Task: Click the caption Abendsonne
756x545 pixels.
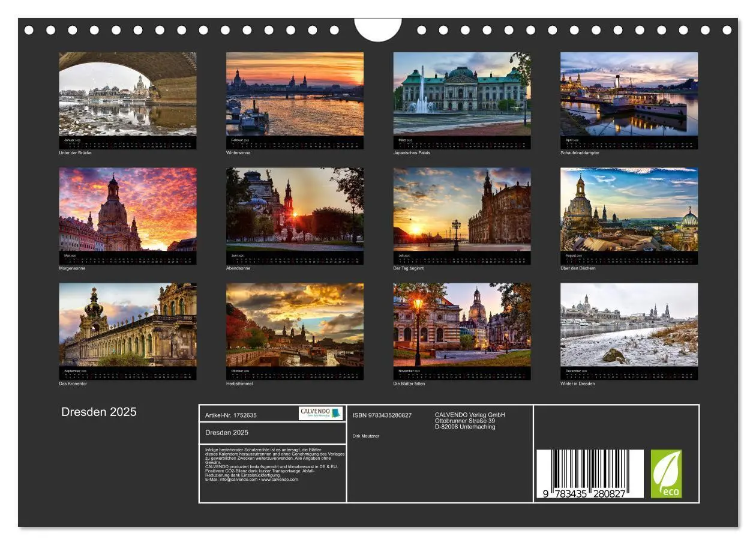Action: (238, 268)
